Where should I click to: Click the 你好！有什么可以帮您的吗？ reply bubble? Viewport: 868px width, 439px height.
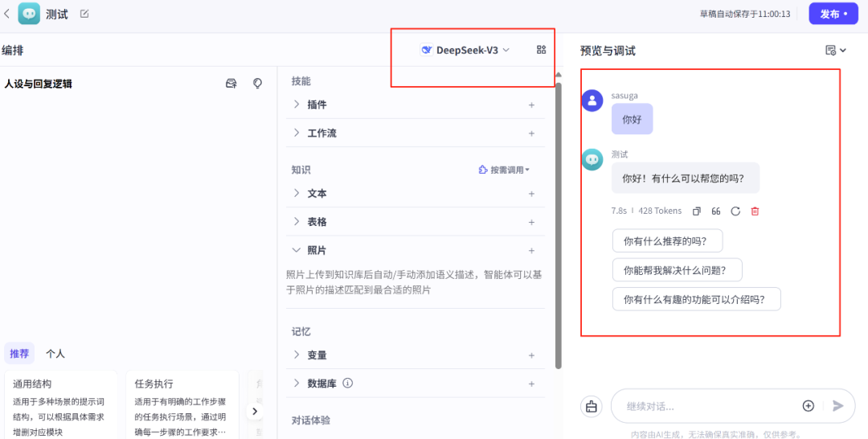pyautogui.click(x=686, y=178)
